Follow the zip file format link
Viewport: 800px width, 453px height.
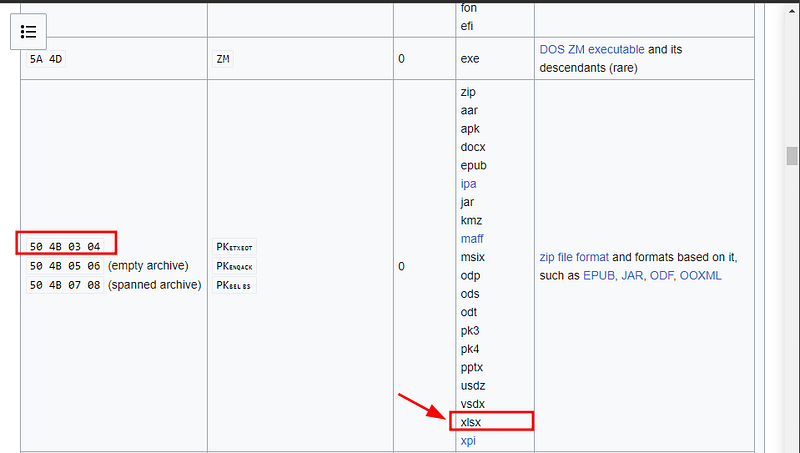pyautogui.click(x=574, y=257)
